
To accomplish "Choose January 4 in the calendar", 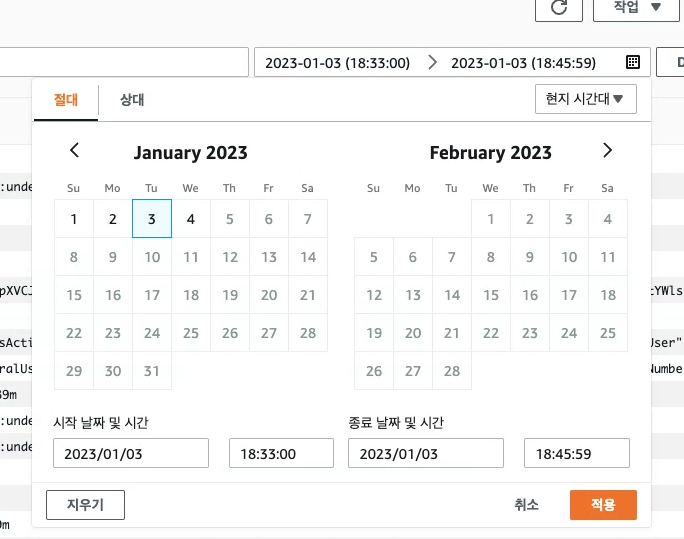I will 191,219.
